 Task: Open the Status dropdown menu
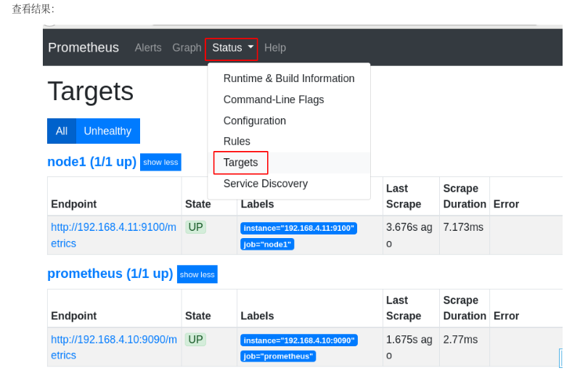coord(233,48)
